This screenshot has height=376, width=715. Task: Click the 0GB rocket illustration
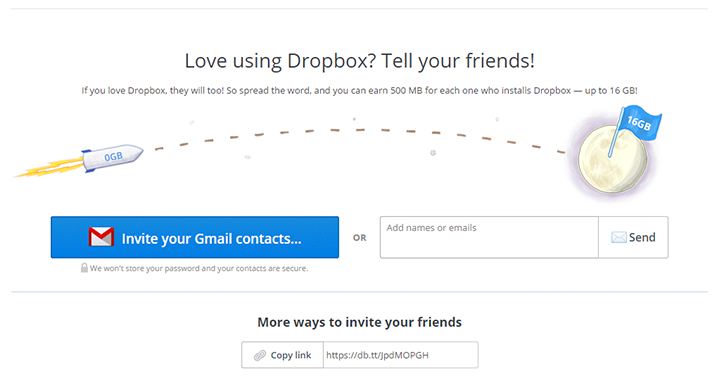(x=113, y=157)
